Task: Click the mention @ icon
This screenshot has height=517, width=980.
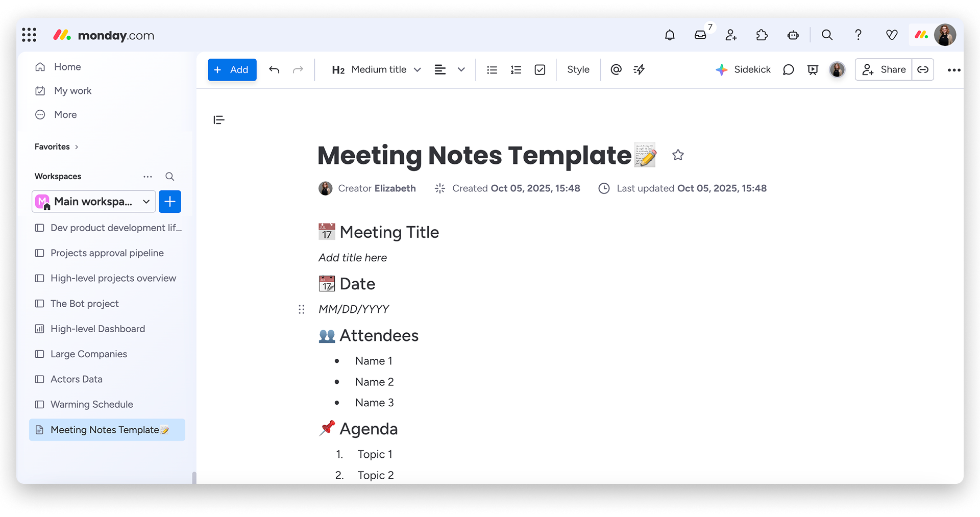Action: [x=616, y=70]
